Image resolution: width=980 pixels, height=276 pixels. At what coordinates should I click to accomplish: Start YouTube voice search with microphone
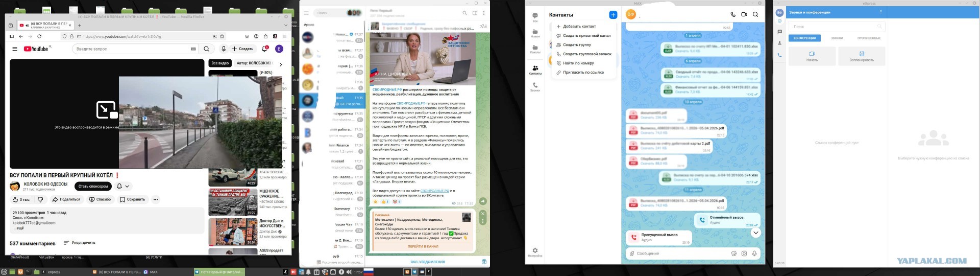pyautogui.click(x=224, y=49)
